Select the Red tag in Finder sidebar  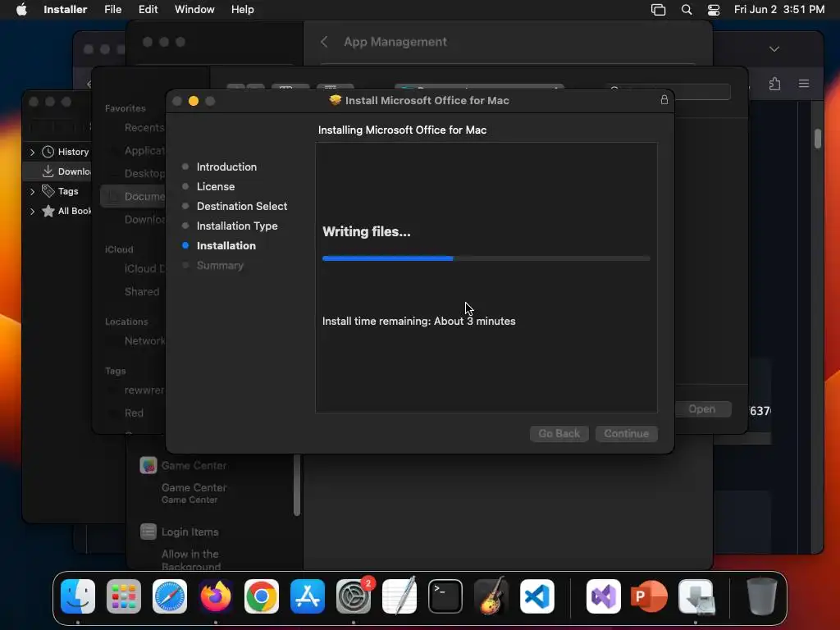134,413
